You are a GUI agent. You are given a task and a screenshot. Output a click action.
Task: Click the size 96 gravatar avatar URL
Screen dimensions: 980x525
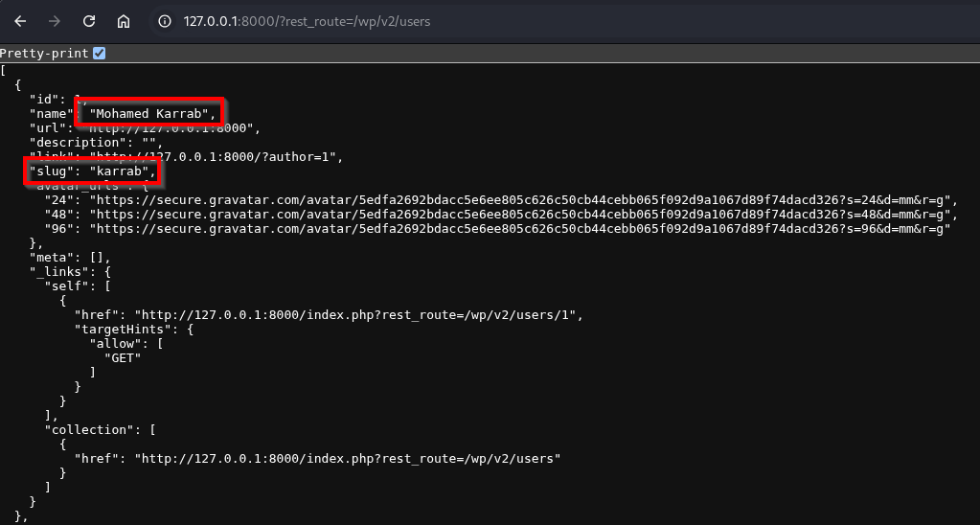point(517,229)
